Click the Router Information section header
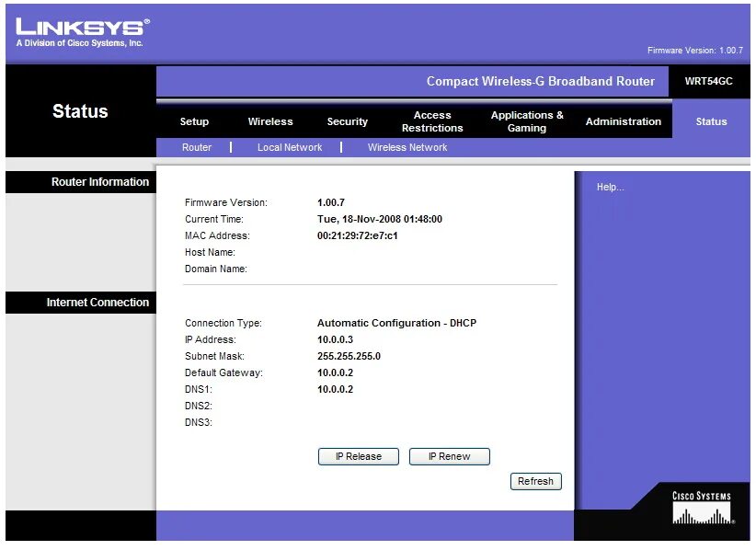Image resolution: width=756 pixels, height=550 pixels. 100,182
